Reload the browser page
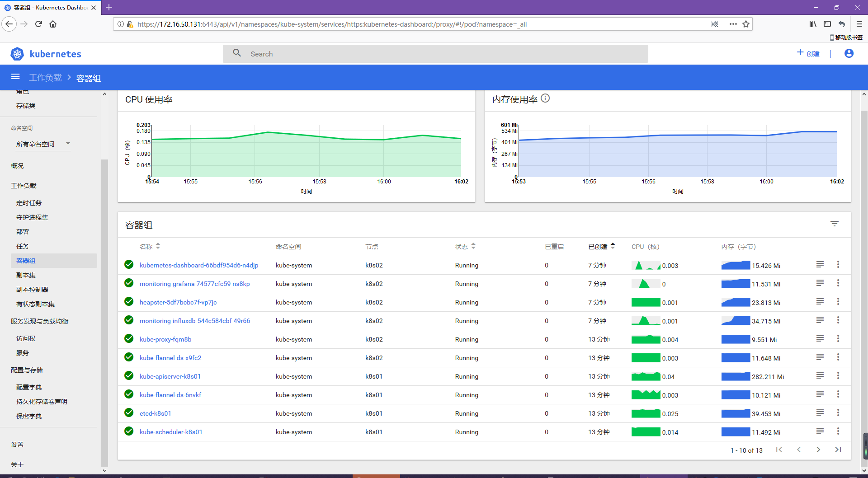 (38, 24)
